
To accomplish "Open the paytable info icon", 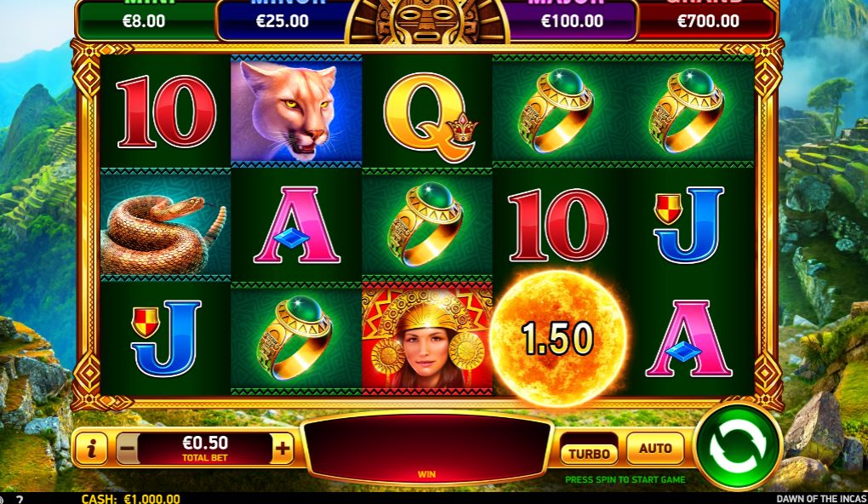I will point(91,448).
